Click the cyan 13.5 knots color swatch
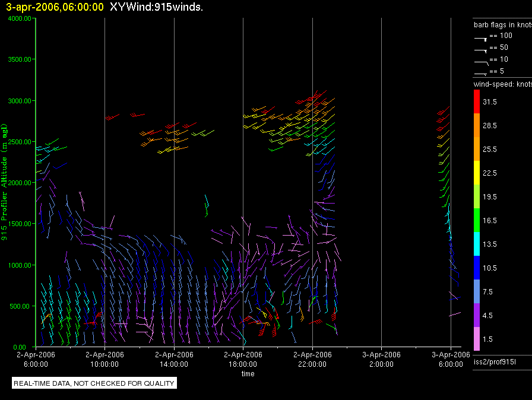Screen dimensions: 532x400 477,244
